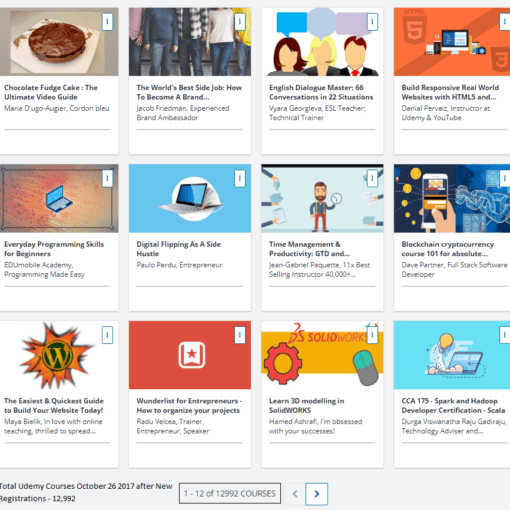Open options menu on Digital Flipping card
Screen dimensions: 510x510
click(240, 178)
